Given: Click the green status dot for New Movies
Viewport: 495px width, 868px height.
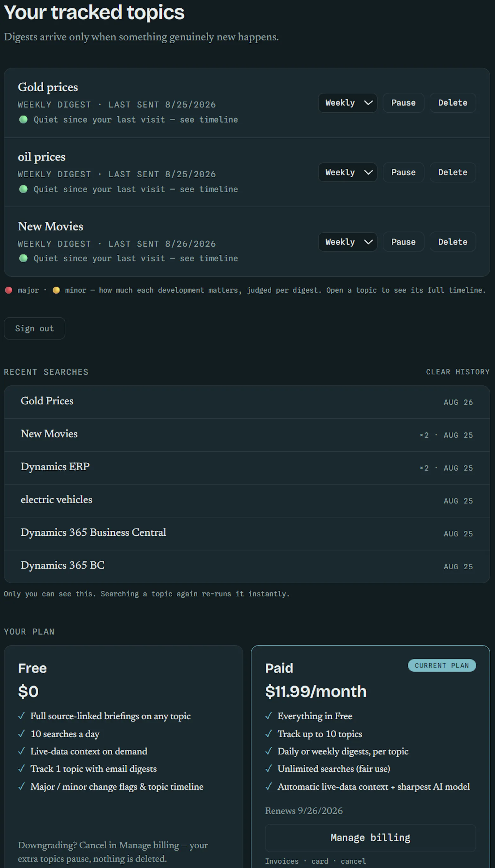Looking at the screenshot, I should [x=24, y=258].
